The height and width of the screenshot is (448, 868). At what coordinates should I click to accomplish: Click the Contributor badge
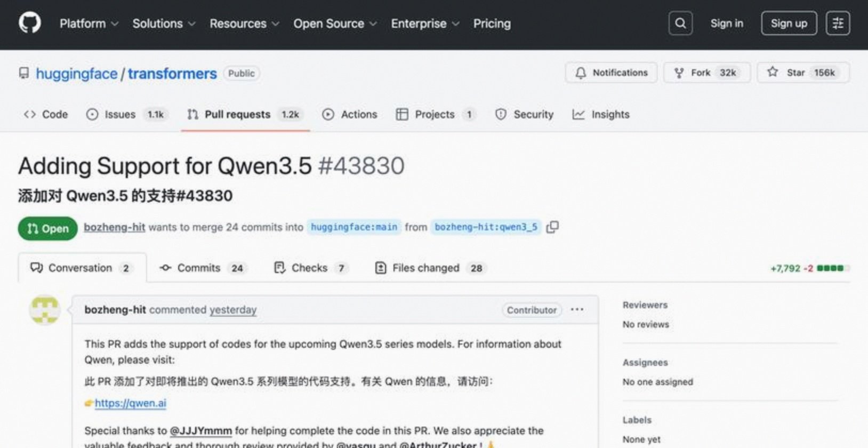[532, 310]
